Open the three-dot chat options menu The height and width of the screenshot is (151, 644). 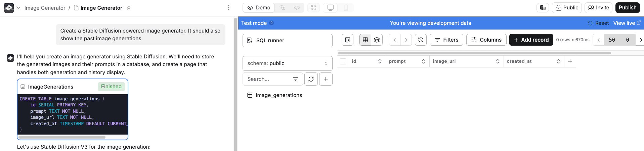pos(229,8)
